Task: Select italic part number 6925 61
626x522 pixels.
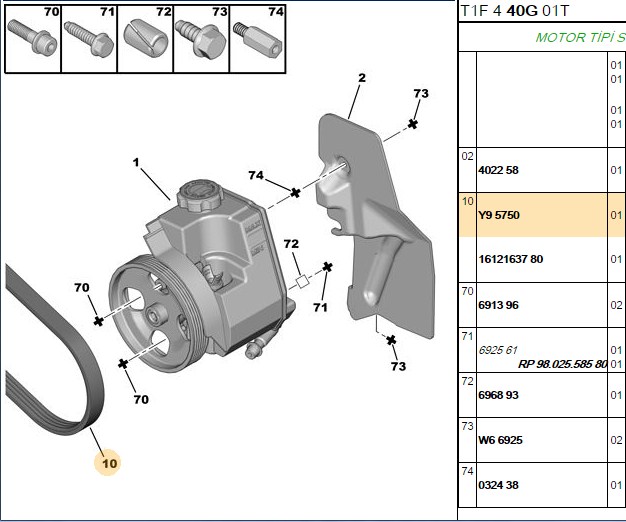Action: (497, 350)
